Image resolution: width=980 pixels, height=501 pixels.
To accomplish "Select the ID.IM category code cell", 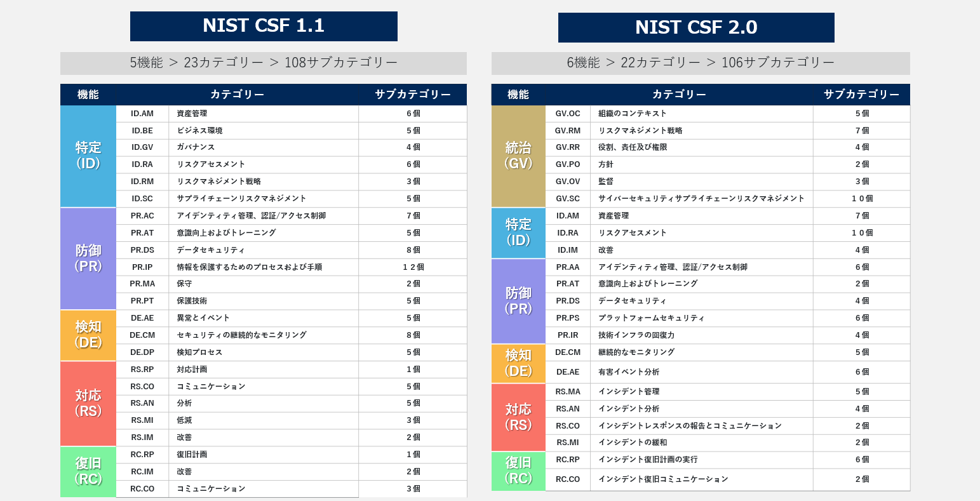I will [x=568, y=250].
